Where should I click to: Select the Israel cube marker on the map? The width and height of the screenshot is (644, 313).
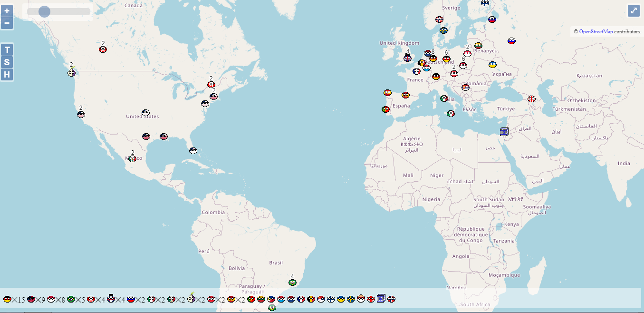504,132
